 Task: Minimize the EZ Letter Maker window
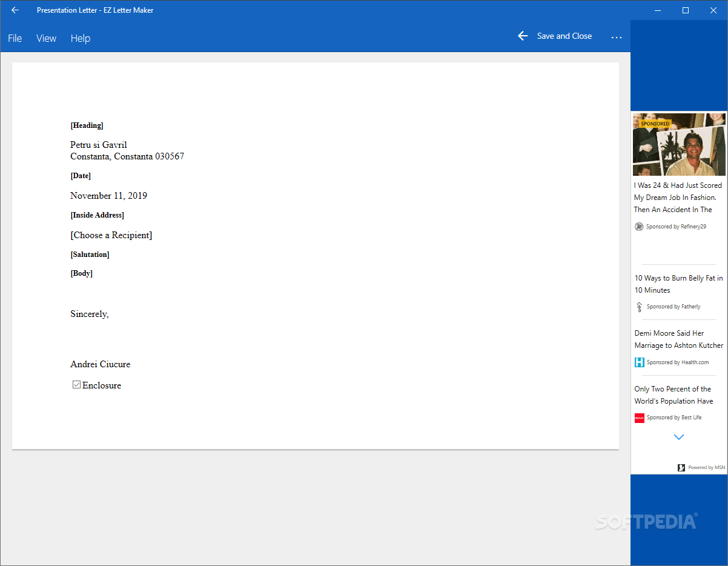pyautogui.click(x=658, y=10)
